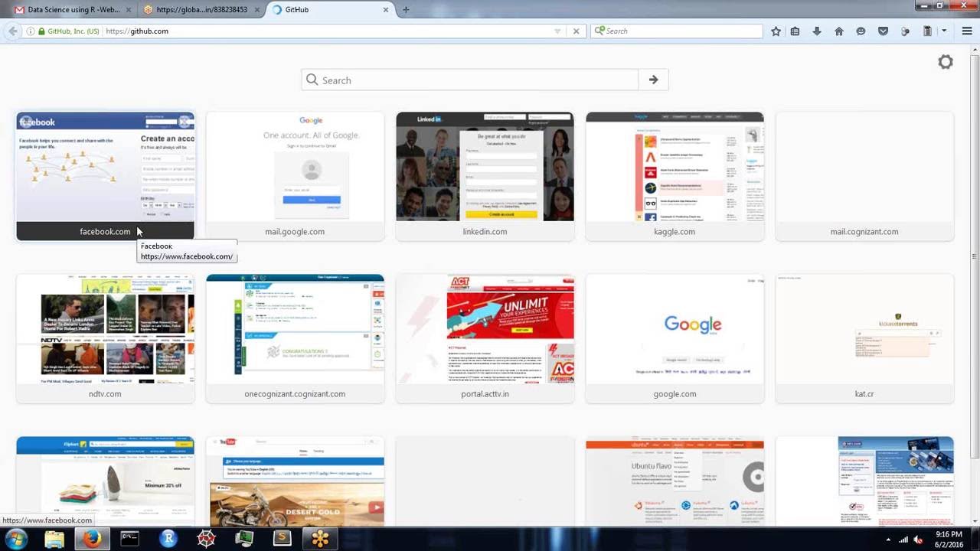Viewport: 980px width, 551px height.
Task: Open the kat.cr tile
Action: [864, 338]
